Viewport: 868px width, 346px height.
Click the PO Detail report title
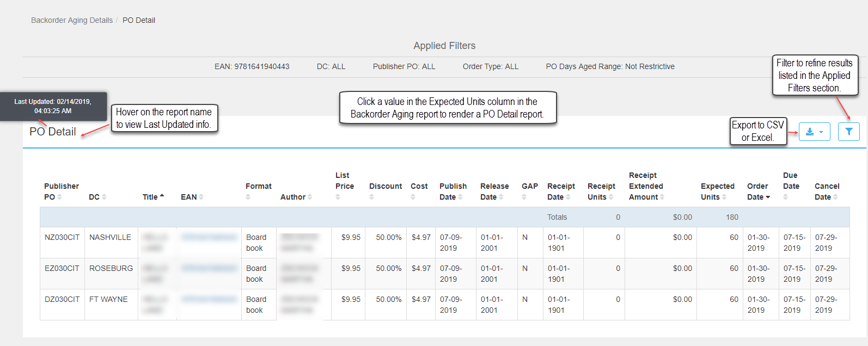click(53, 132)
